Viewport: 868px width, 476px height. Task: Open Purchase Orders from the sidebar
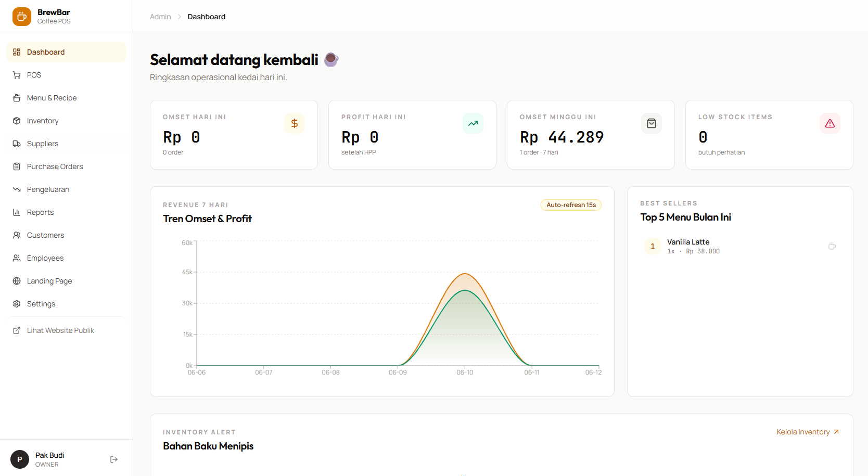click(67, 166)
